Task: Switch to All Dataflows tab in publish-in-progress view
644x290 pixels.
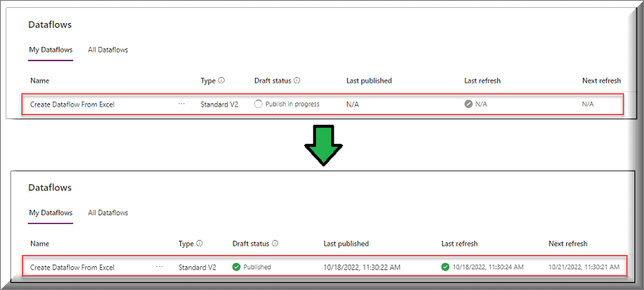Action: click(x=108, y=50)
